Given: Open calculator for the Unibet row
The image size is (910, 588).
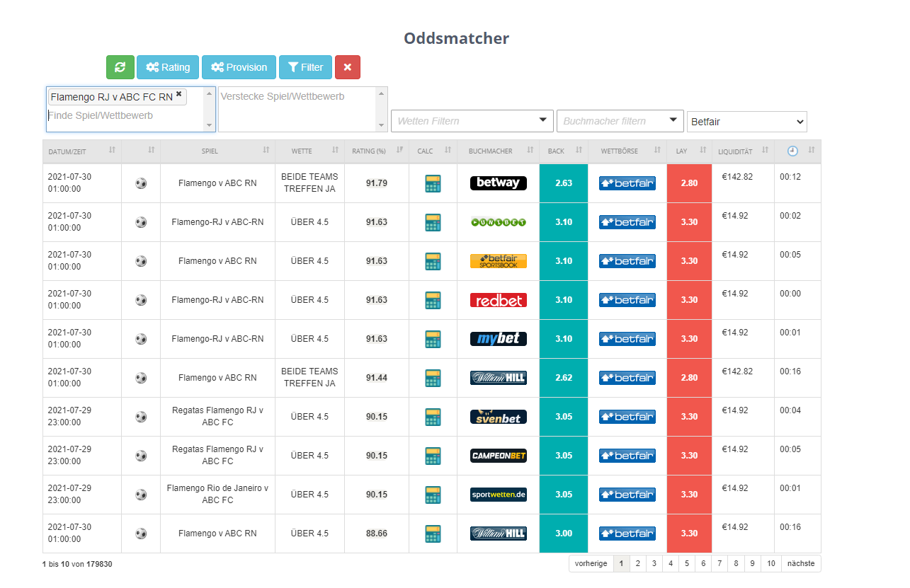Looking at the screenshot, I should 433,222.
